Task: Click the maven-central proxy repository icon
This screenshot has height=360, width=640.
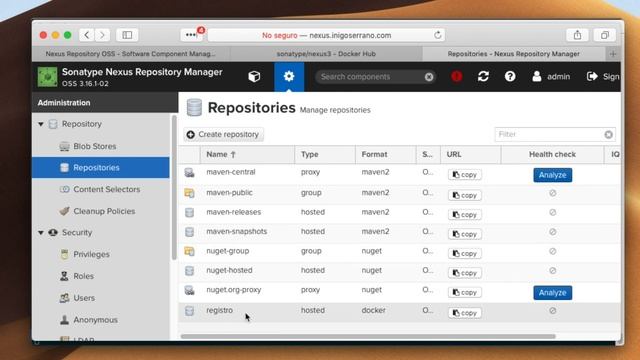Action: point(189,172)
